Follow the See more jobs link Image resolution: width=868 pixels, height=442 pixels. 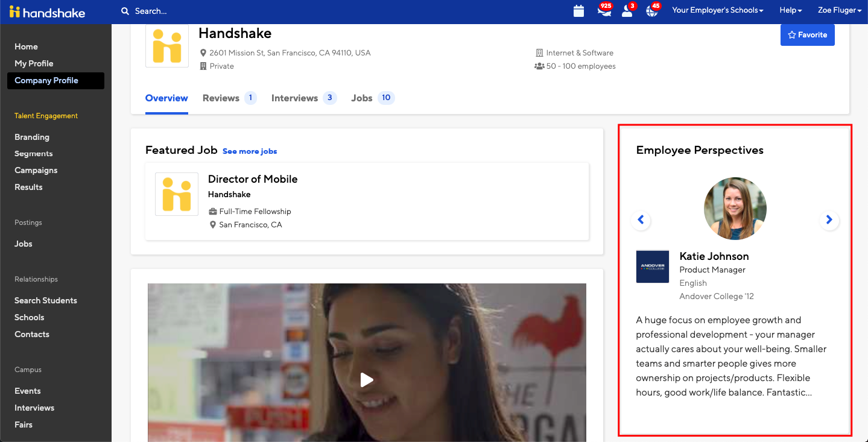(x=250, y=151)
